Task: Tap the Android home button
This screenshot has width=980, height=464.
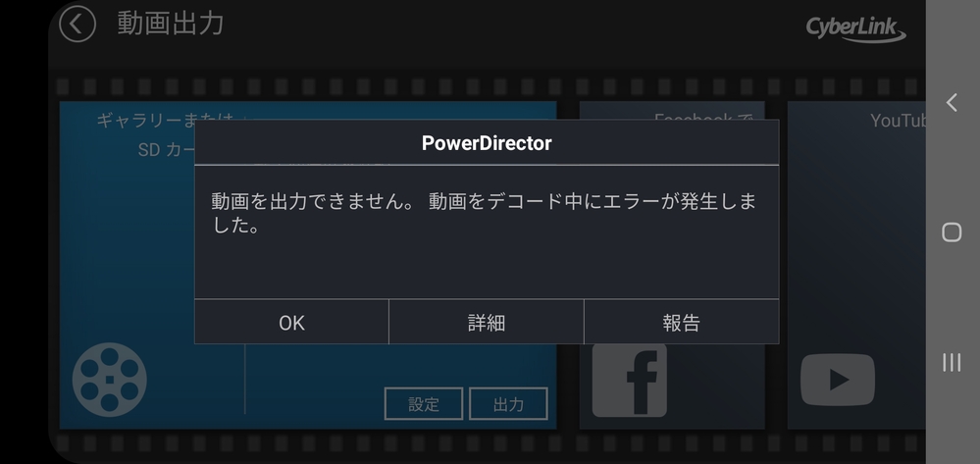Action: pos(952,232)
